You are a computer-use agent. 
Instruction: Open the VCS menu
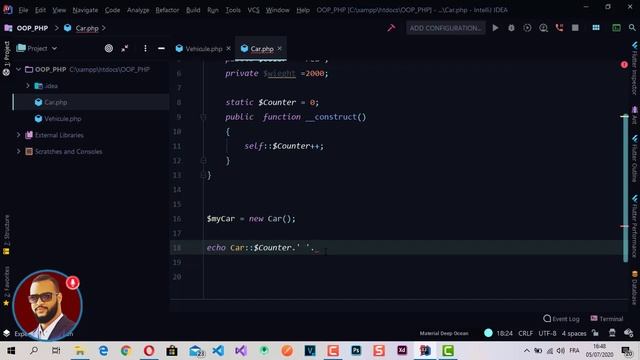tap(253, 10)
